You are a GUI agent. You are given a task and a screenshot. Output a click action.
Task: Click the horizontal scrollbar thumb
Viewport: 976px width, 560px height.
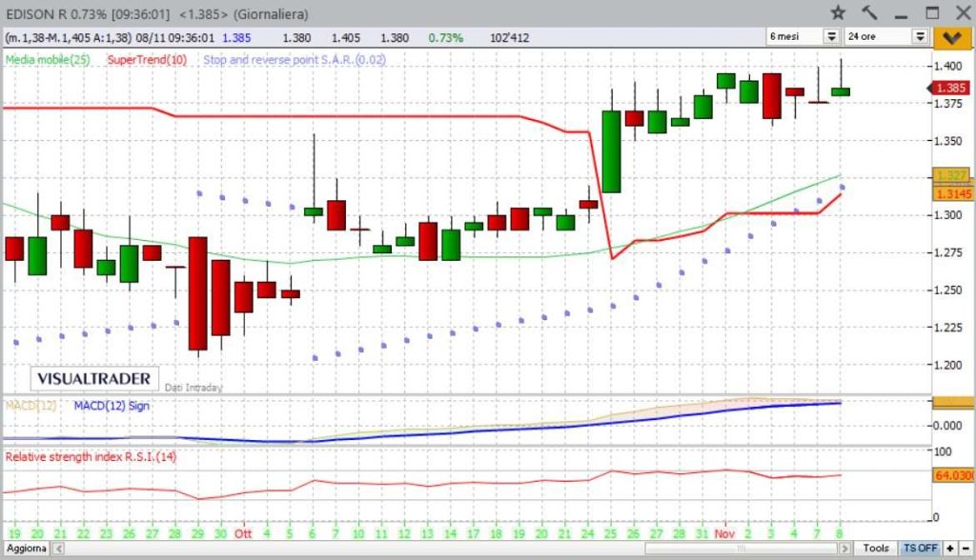pyautogui.click(x=741, y=549)
